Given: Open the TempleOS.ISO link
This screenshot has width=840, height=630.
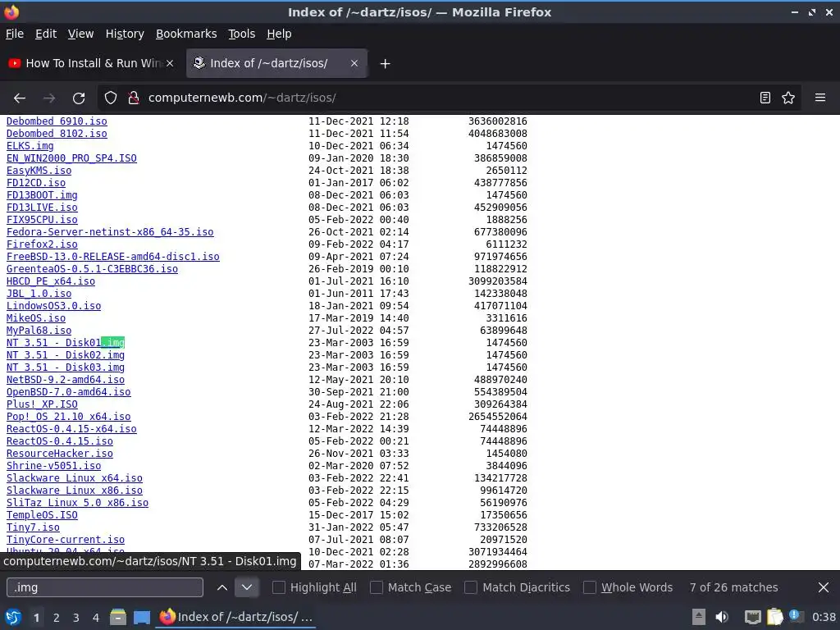Looking at the screenshot, I should pos(42,516).
